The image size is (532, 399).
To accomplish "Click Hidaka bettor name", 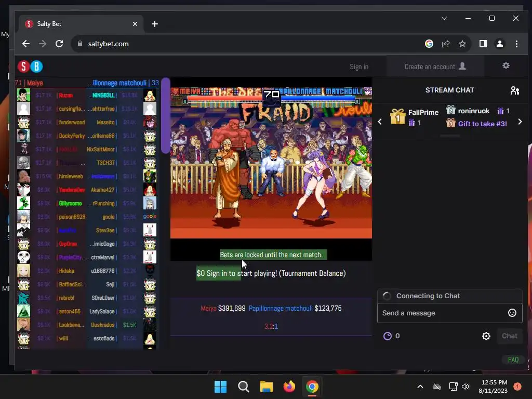I will pyautogui.click(x=66, y=271).
